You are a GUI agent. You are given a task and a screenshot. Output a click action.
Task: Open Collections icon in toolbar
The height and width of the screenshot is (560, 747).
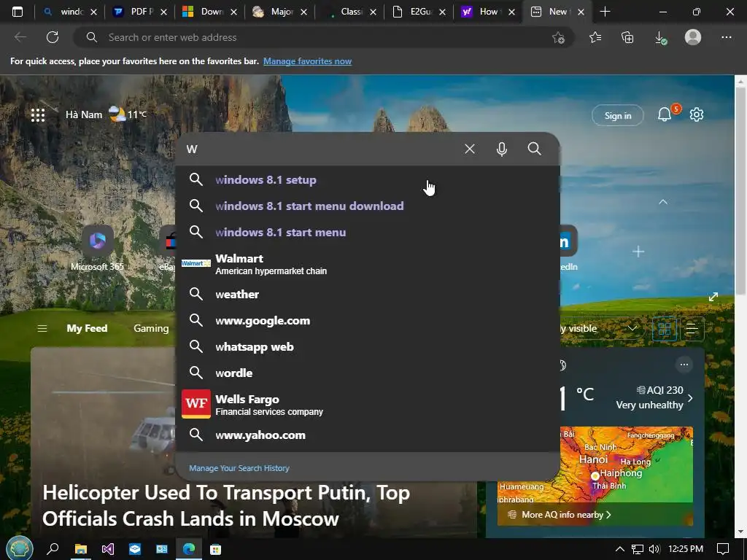click(627, 37)
